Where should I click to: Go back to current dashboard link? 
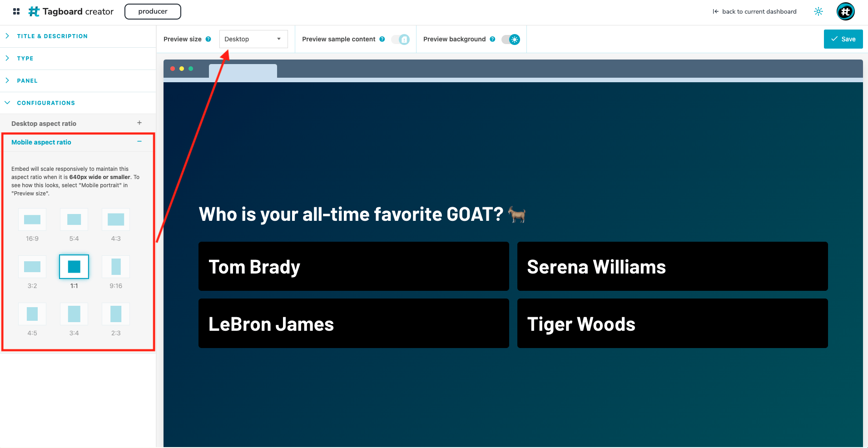[754, 11]
